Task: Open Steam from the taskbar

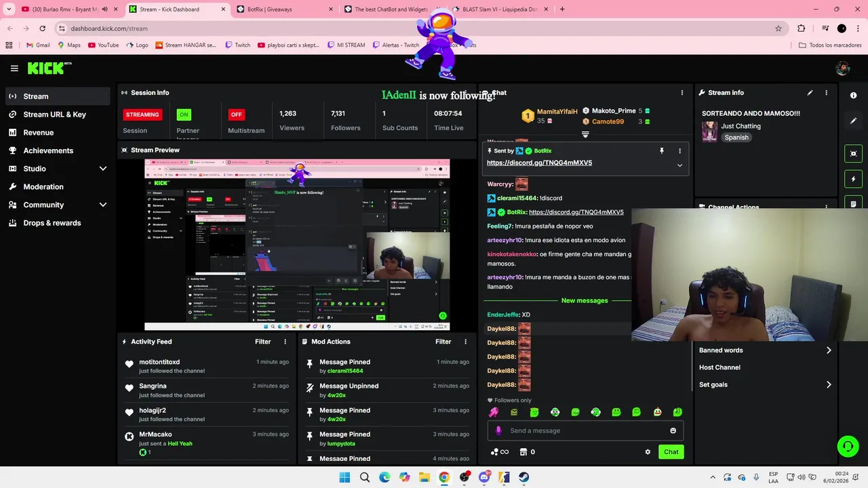Action: point(524,477)
